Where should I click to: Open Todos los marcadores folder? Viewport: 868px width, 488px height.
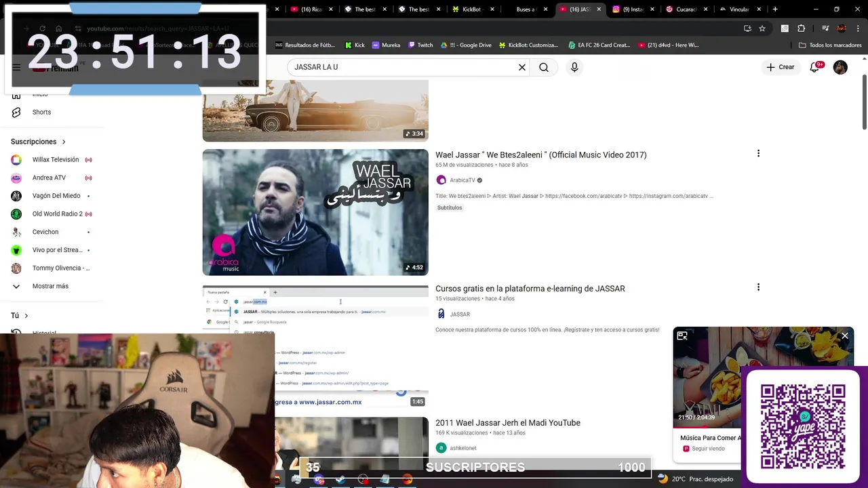coord(830,45)
